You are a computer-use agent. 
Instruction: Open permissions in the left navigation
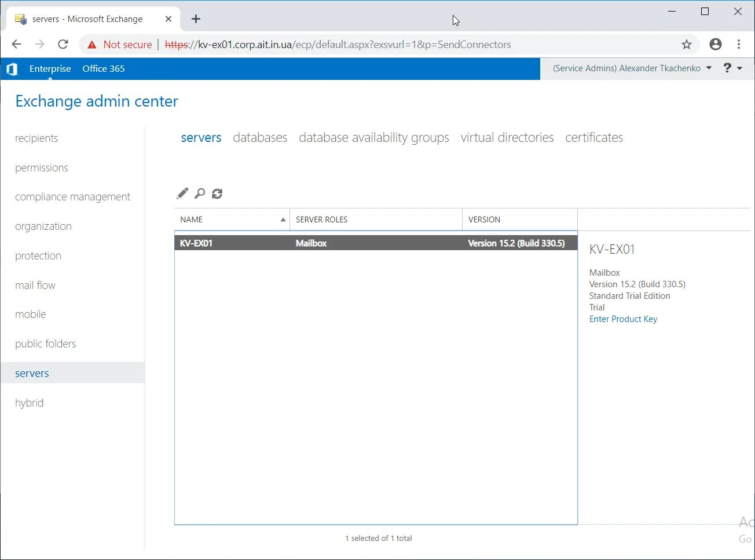(42, 168)
